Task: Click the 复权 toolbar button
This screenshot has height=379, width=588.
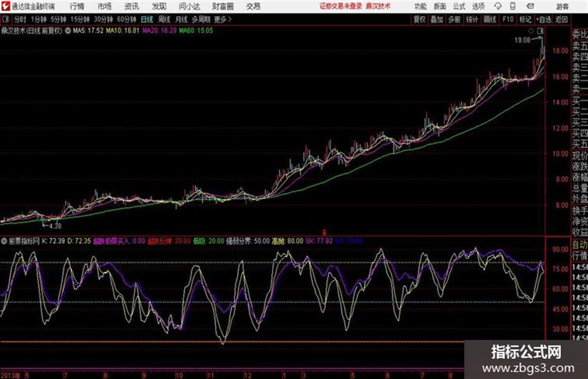Action: [419, 19]
